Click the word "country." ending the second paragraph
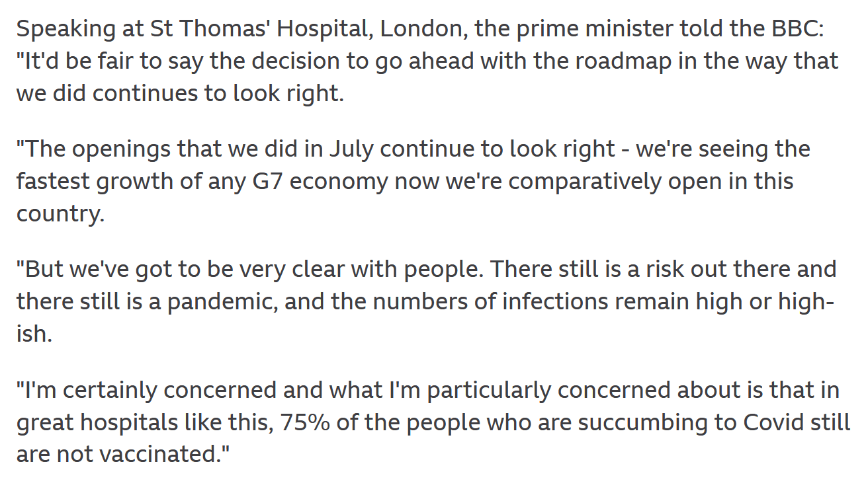The width and height of the screenshot is (868, 499). click(x=60, y=213)
